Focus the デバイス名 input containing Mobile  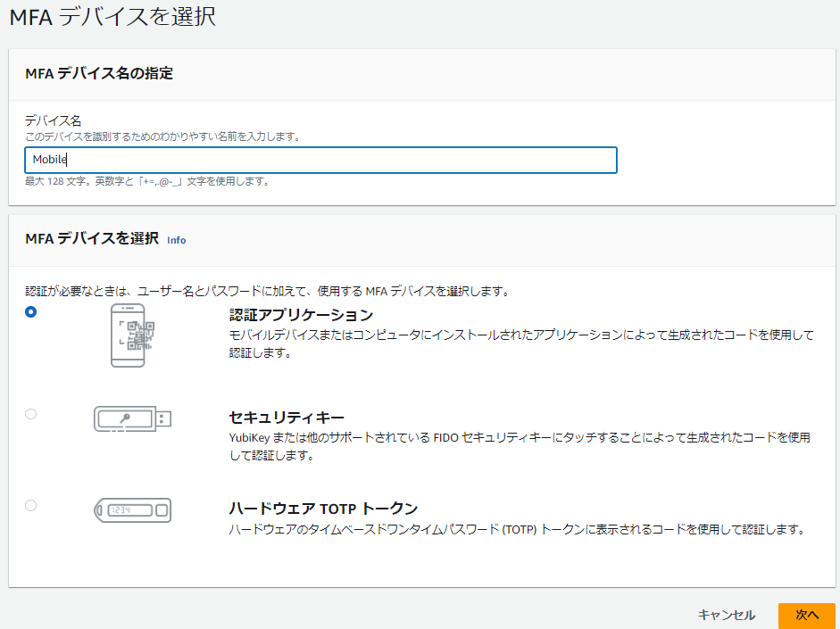(321, 160)
